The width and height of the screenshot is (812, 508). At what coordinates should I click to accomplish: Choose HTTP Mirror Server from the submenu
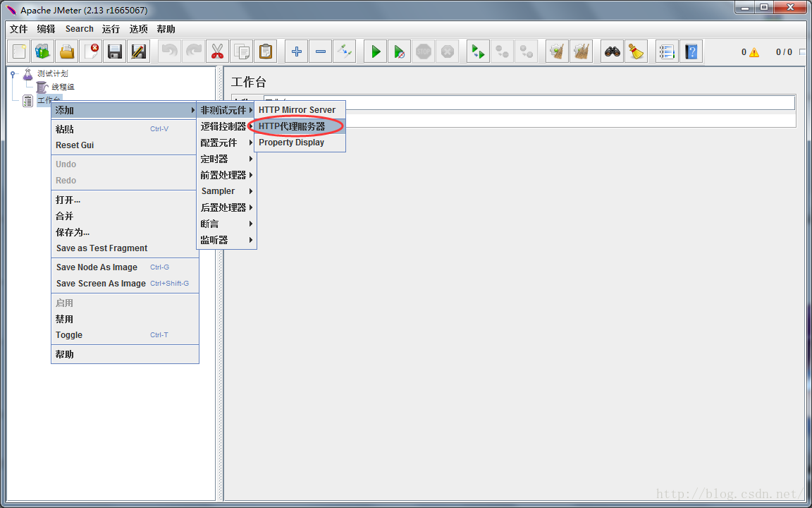pos(300,110)
